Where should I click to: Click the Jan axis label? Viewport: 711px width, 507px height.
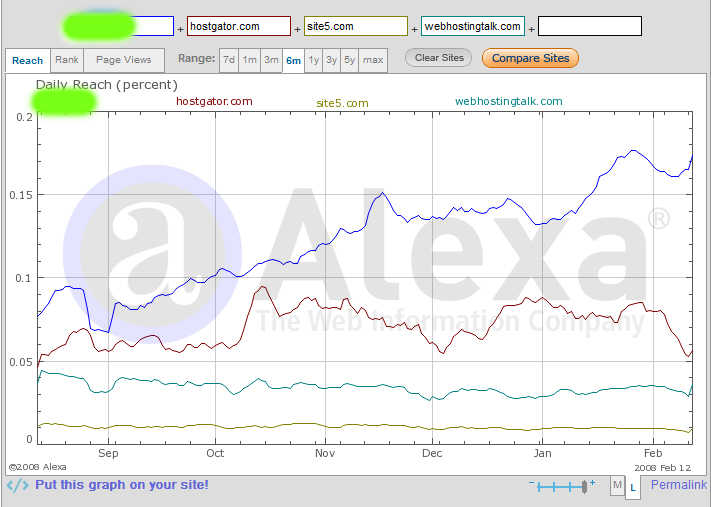coord(542,453)
